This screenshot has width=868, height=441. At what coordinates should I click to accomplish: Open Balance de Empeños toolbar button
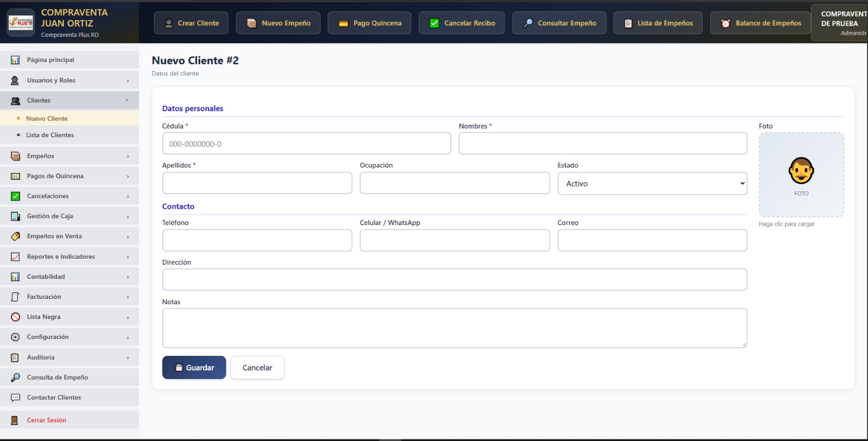point(761,23)
